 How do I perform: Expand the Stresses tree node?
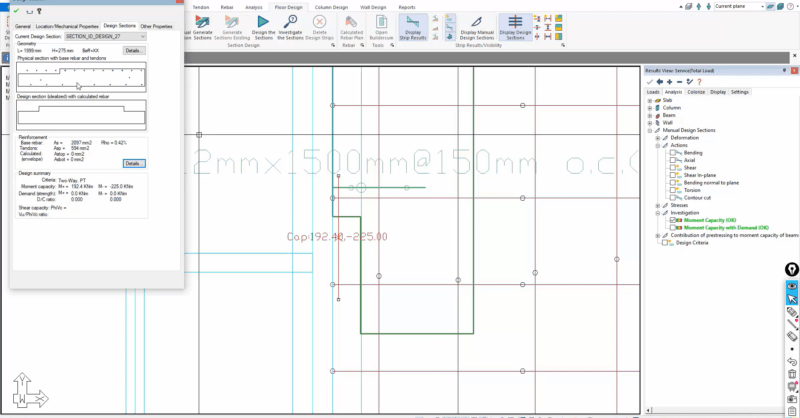[658, 204]
